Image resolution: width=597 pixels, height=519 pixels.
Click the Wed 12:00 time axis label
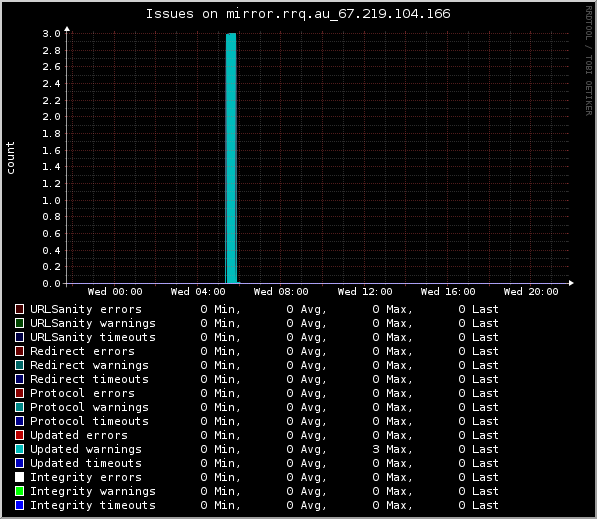[365, 292]
